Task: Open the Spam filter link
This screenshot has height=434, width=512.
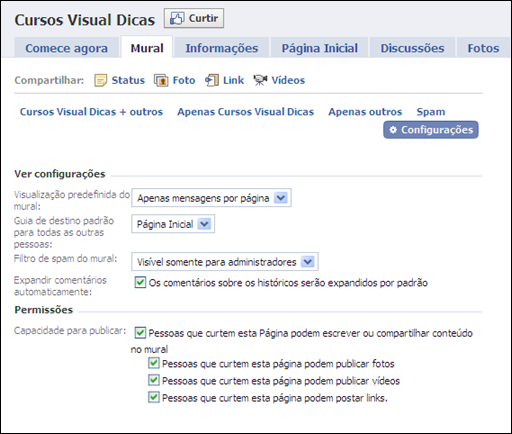Action: click(431, 112)
